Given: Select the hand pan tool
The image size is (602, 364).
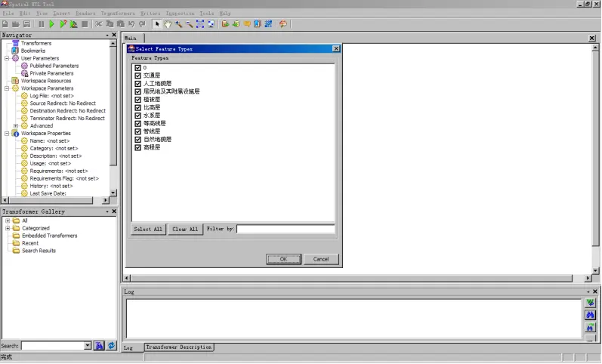Looking at the screenshot, I should (x=168, y=24).
